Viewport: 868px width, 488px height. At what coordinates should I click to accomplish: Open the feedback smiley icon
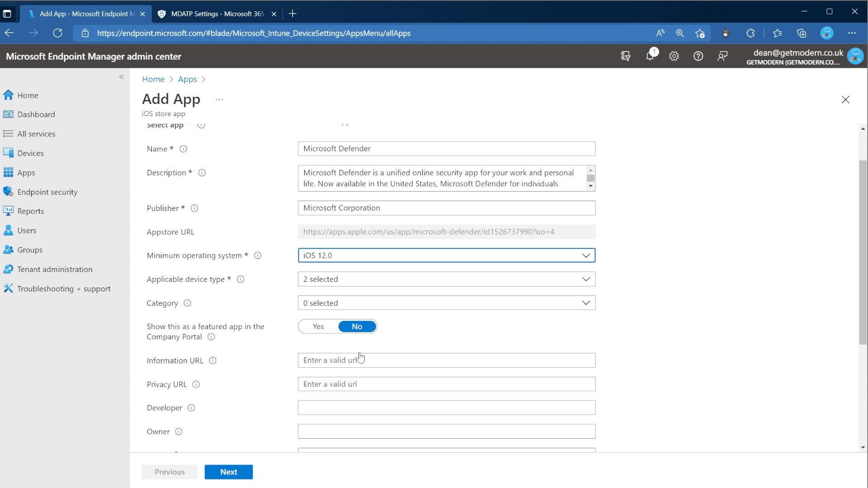tap(722, 56)
